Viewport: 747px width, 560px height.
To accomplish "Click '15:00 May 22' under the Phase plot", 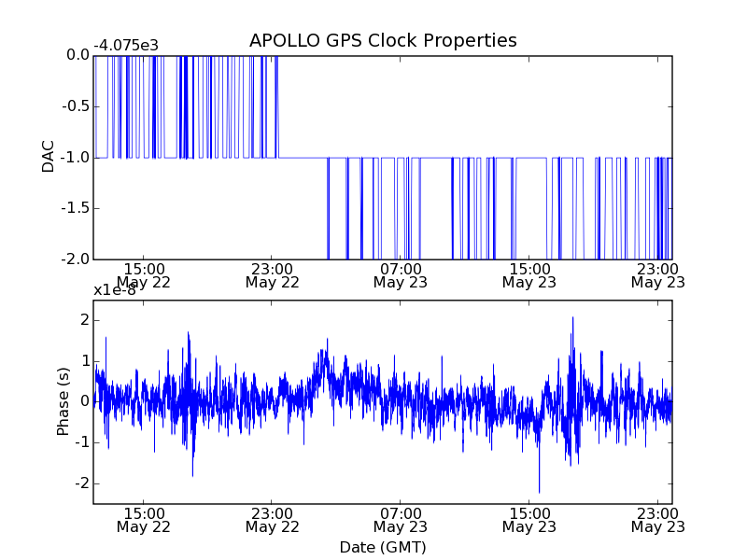I will [x=144, y=521].
